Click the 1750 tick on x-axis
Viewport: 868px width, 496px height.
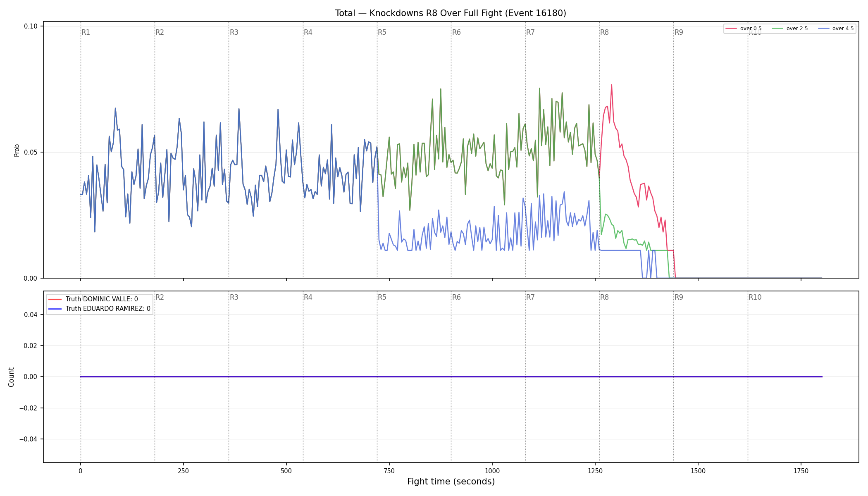pyautogui.click(x=801, y=471)
